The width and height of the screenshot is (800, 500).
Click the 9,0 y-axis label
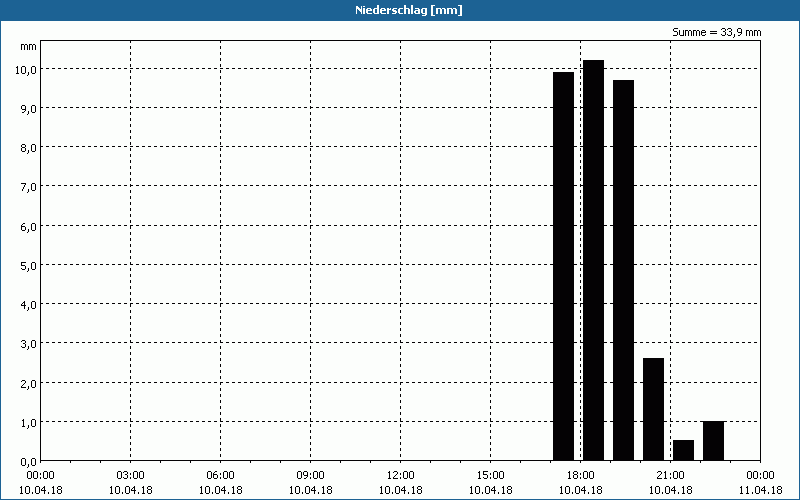click(28, 109)
